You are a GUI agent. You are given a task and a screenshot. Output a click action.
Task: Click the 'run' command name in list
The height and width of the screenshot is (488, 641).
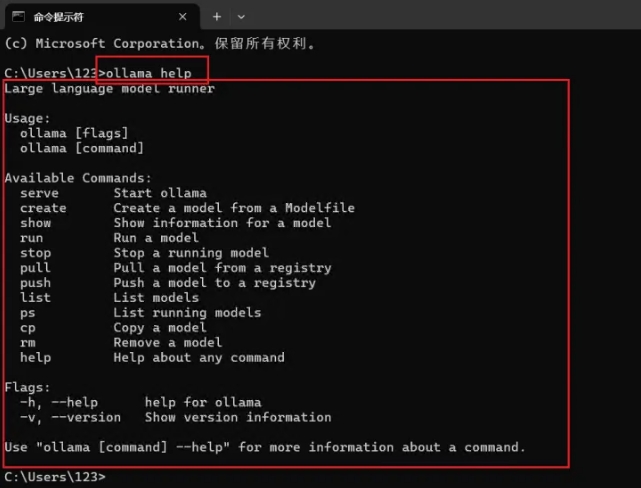(x=31, y=238)
